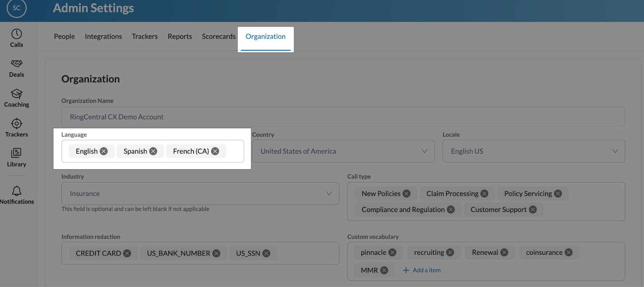Remove the Claim Processing call type

[x=485, y=194]
